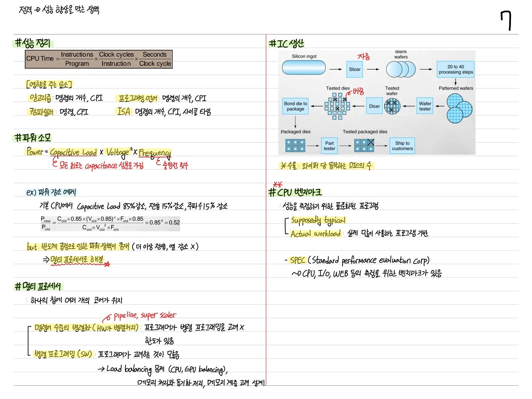Click the Dicer box in the diagram
Image resolution: width=532 pixels, height=399 pixels.
click(x=375, y=106)
